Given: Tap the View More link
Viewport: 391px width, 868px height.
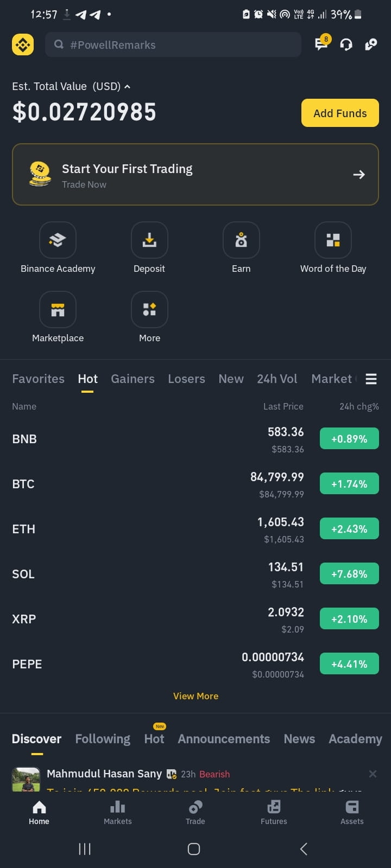Looking at the screenshot, I should [x=195, y=696].
